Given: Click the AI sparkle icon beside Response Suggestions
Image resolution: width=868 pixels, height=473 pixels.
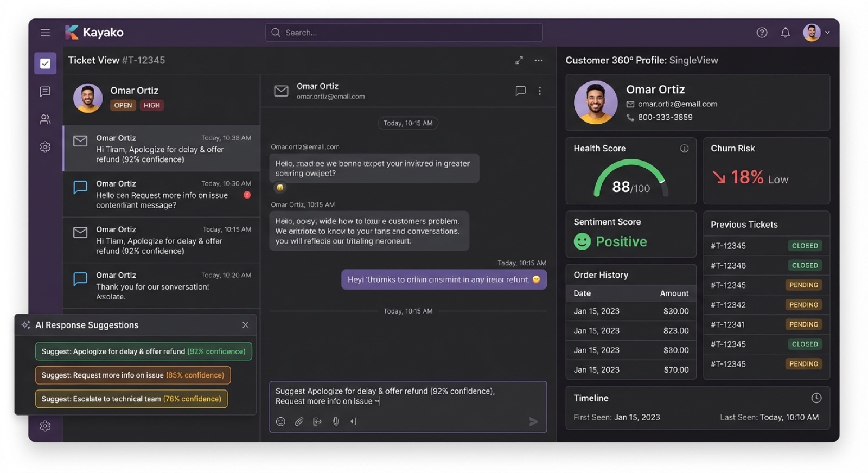Looking at the screenshot, I should click(25, 324).
